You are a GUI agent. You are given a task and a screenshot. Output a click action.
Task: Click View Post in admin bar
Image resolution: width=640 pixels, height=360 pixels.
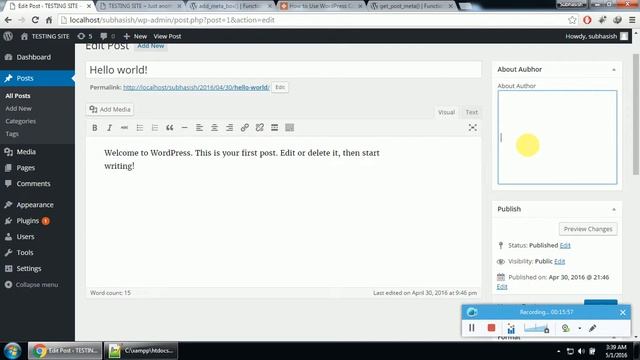[x=167, y=36]
